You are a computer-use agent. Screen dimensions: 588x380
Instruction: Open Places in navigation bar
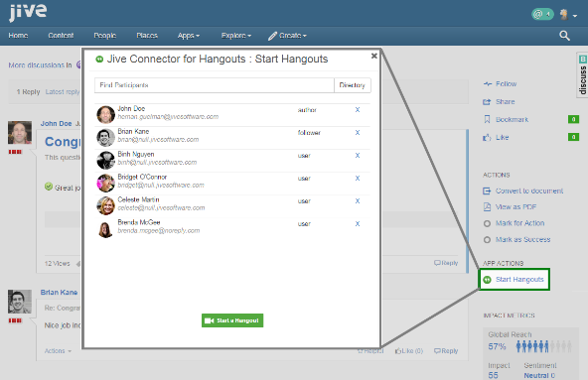tap(147, 36)
